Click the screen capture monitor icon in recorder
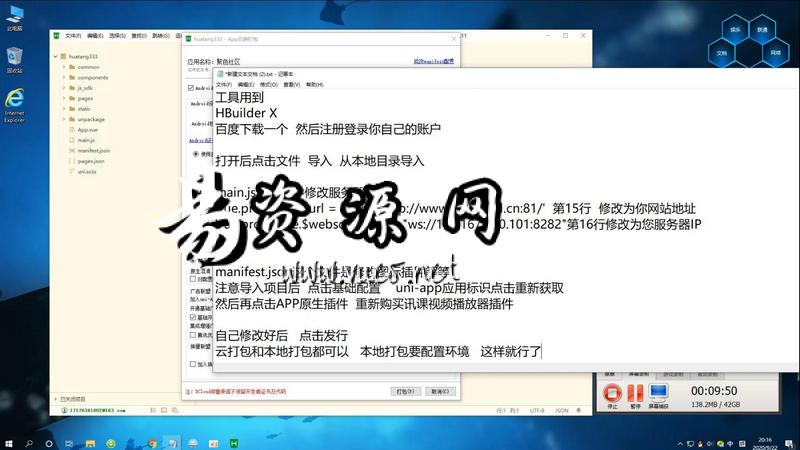Image resolution: width=800 pixels, height=450 pixels. [658, 393]
